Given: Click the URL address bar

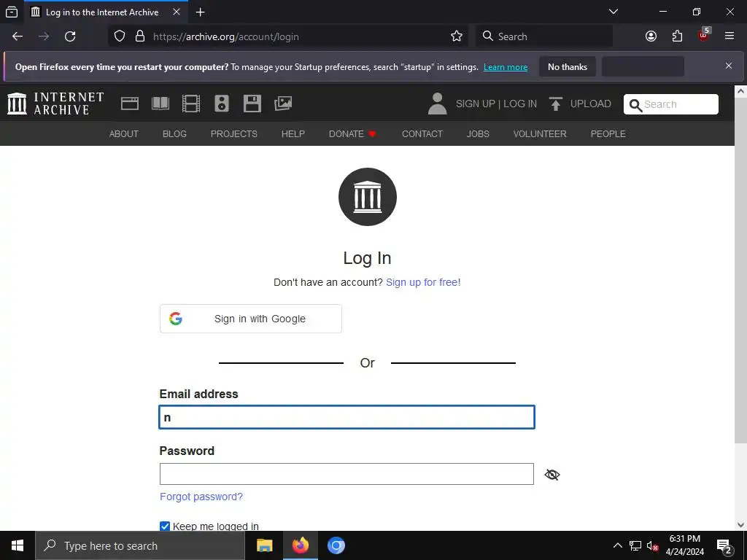Looking at the screenshot, I should click(x=288, y=36).
